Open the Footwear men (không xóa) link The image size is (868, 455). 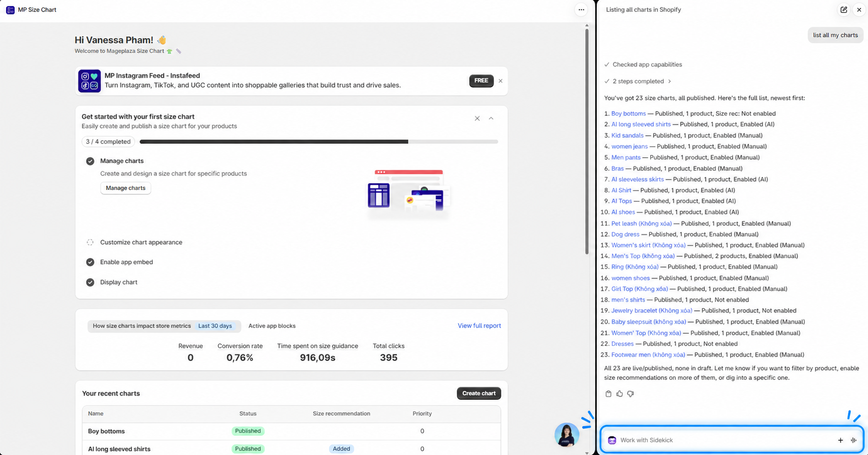point(648,355)
